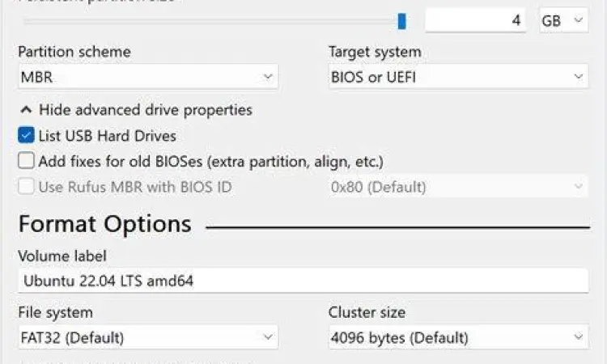The image size is (607, 364).
Task: Click the Cluster size caption label
Action: coord(367,312)
